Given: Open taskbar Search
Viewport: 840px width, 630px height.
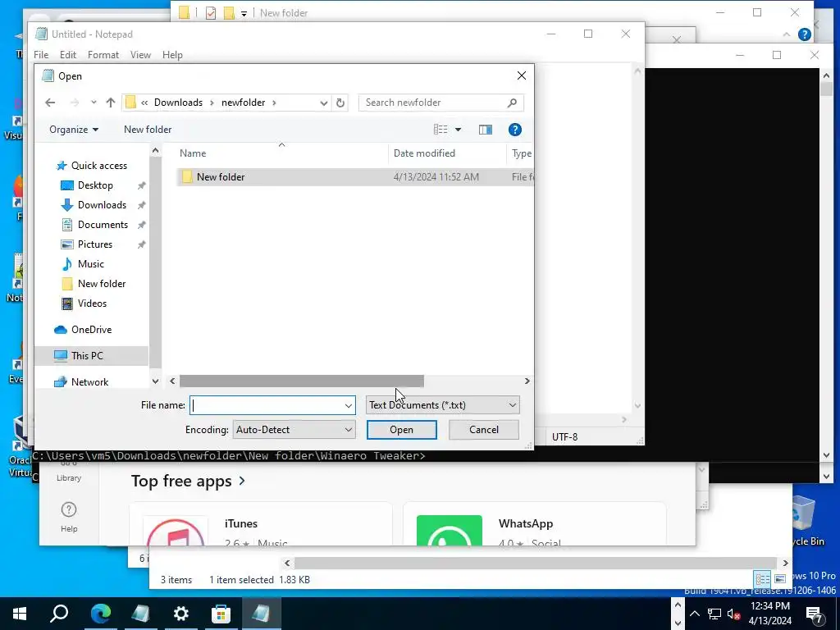Looking at the screenshot, I should tap(59, 614).
